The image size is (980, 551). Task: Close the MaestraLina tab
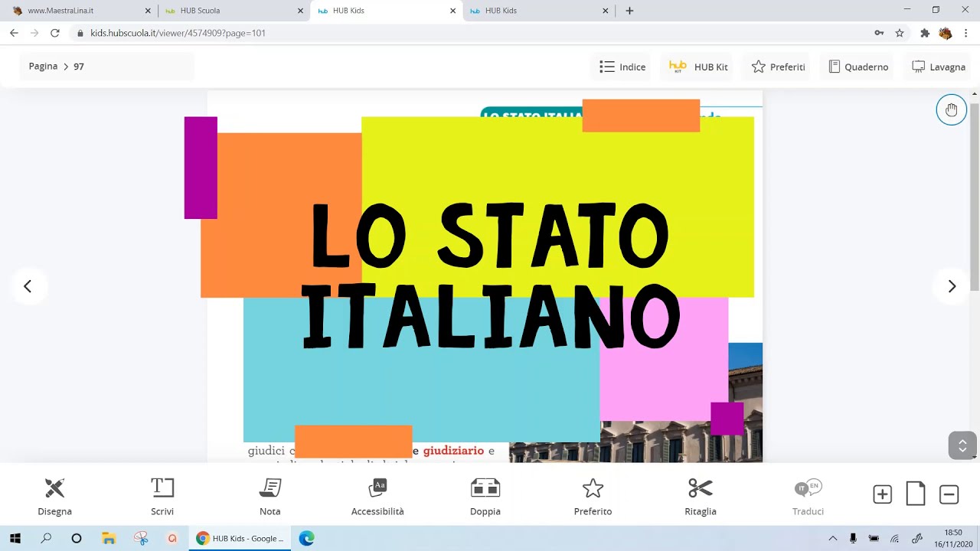[148, 11]
